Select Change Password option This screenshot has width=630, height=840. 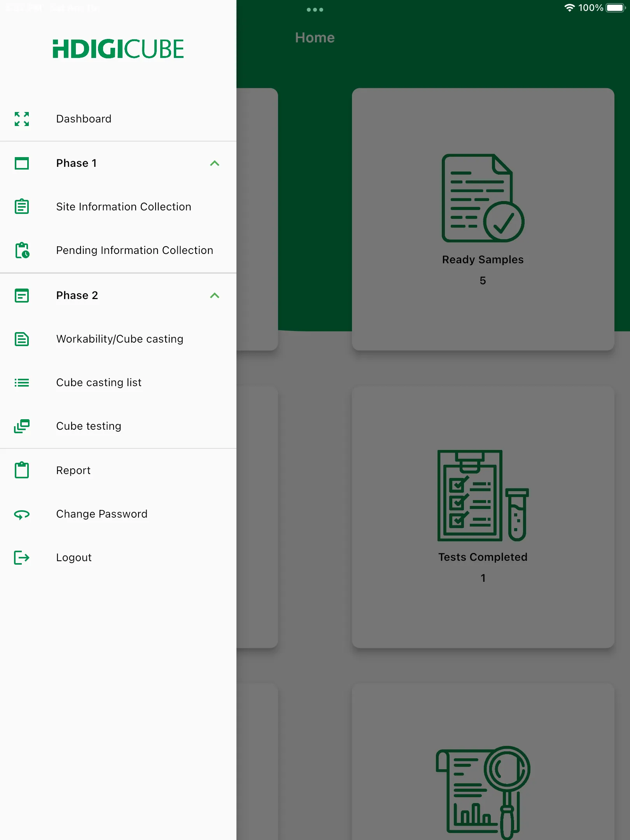118,514
